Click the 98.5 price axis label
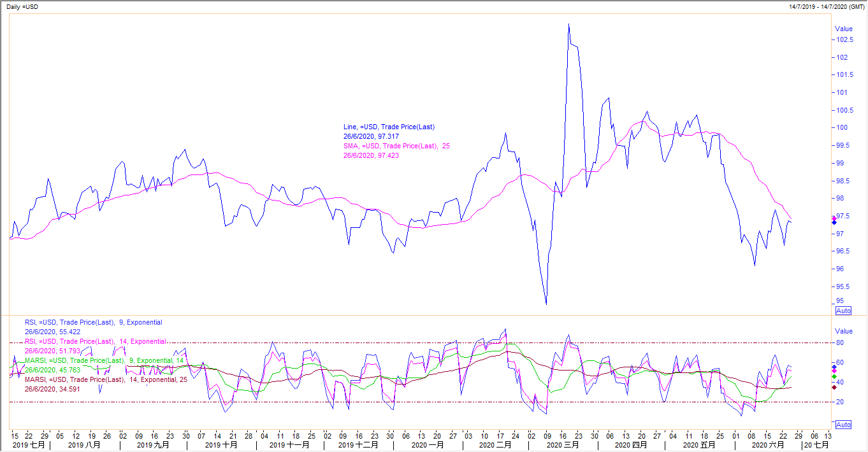 point(843,181)
